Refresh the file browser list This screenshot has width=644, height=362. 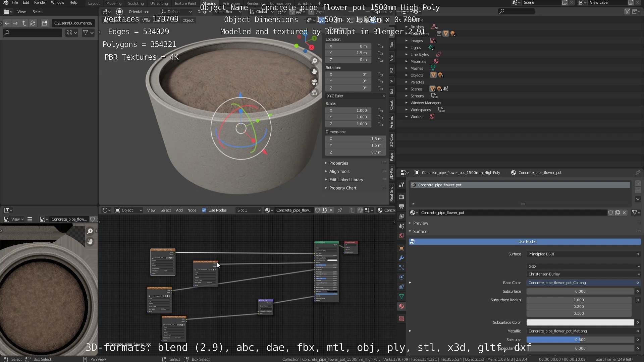click(x=33, y=23)
